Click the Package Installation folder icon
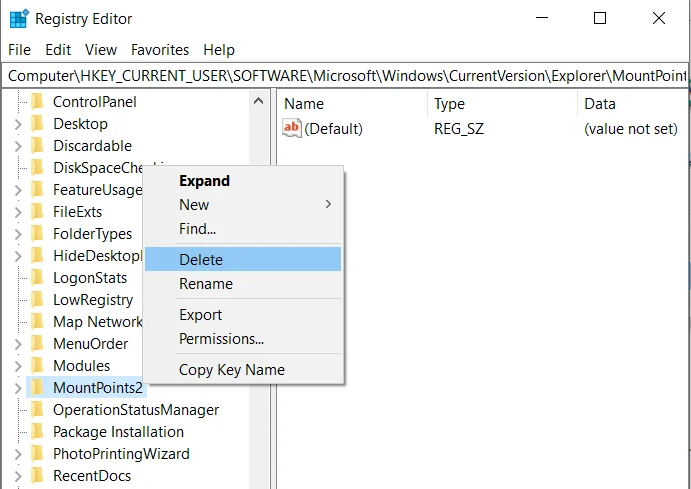Image resolution: width=691 pixels, height=489 pixels. point(38,432)
